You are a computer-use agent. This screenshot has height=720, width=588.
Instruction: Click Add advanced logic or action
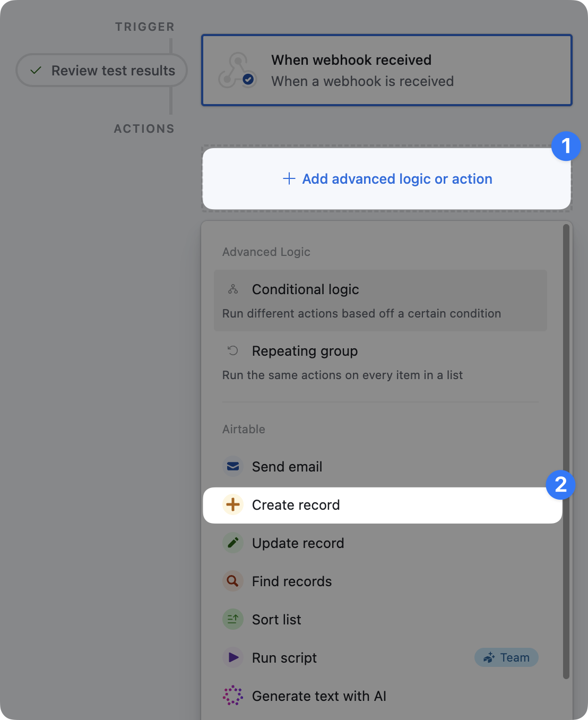point(387,179)
